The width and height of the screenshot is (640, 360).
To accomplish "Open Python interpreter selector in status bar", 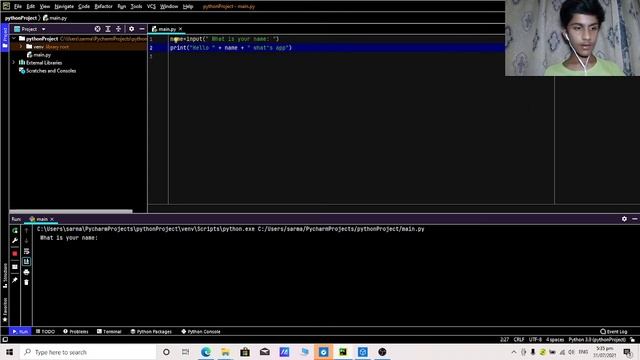I will 597,340.
